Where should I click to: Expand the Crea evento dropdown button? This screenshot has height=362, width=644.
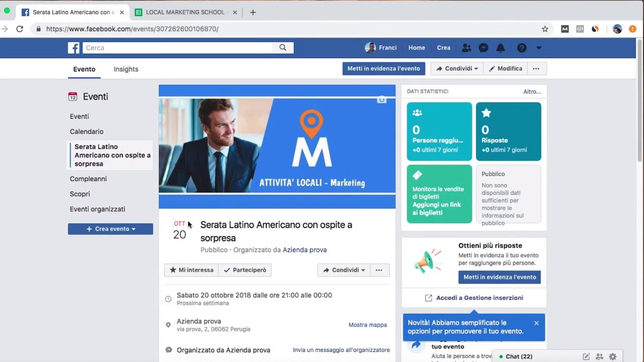111,229
